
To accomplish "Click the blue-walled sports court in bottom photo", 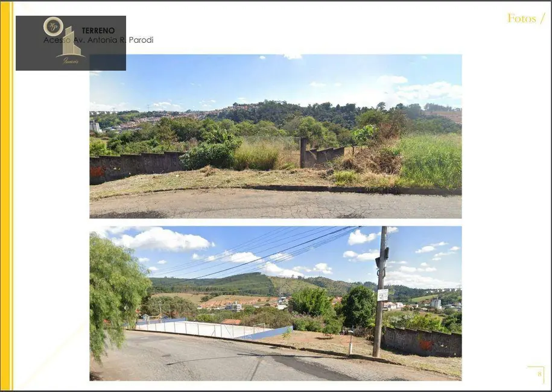I will click(x=206, y=329).
